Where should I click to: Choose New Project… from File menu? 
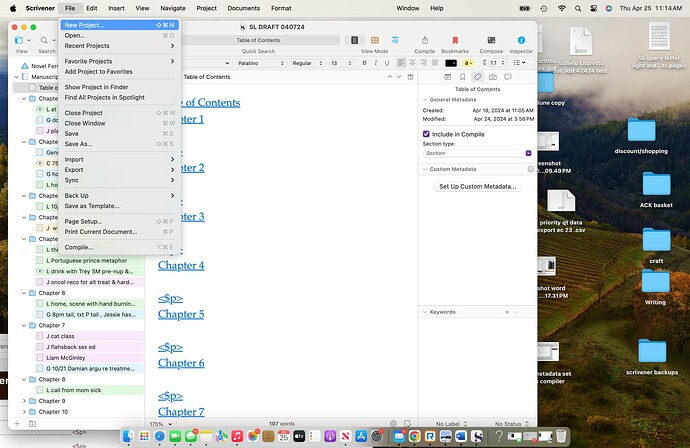click(119, 25)
